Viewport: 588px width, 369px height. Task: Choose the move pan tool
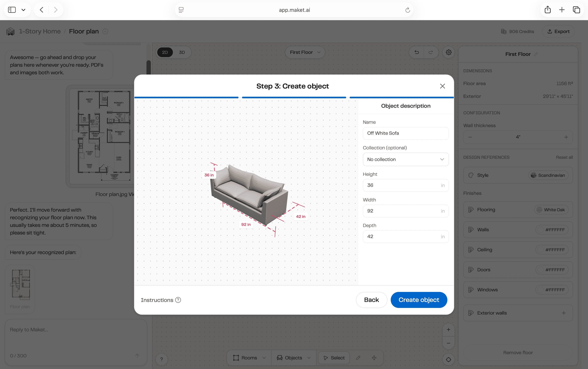point(374,358)
